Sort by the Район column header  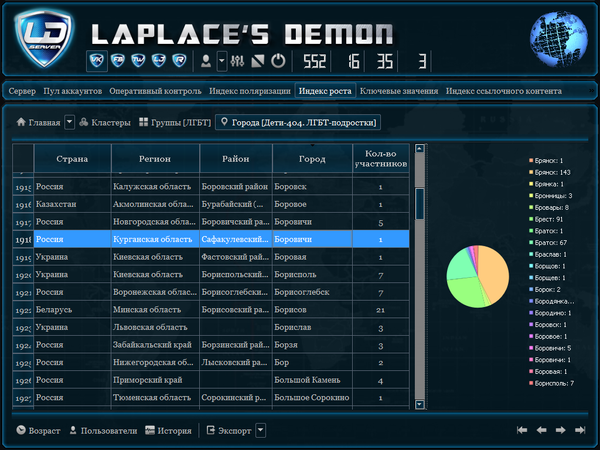(236, 158)
